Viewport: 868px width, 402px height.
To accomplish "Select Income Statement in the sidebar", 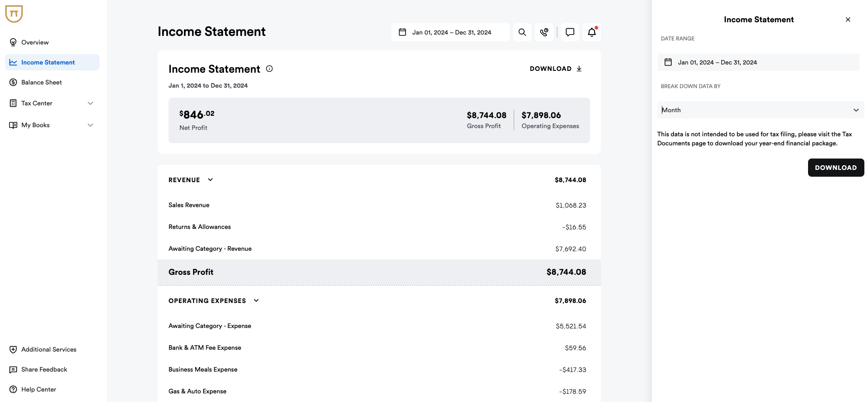I will click(x=48, y=62).
